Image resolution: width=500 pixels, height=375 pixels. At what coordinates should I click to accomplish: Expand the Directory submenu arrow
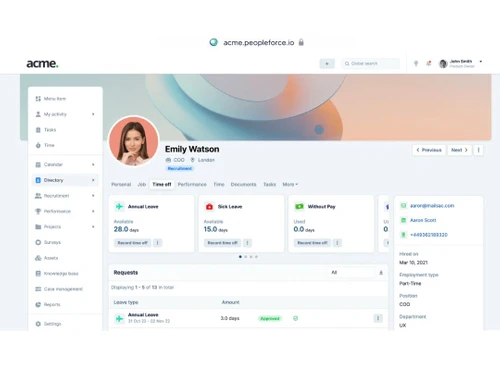[x=93, y=180]
